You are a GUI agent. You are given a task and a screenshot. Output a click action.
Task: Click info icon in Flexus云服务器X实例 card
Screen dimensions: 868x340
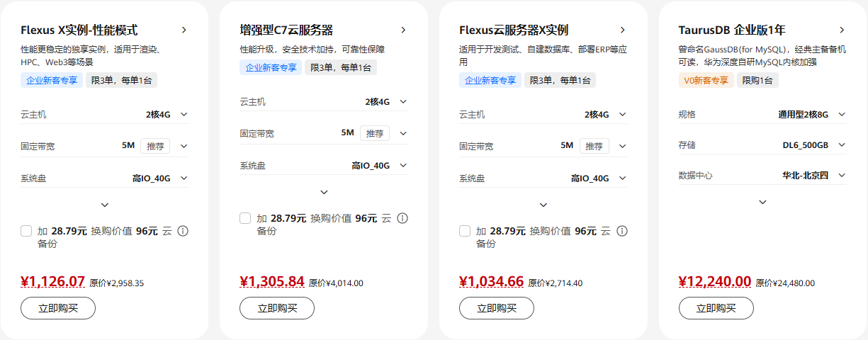pyautogui.click(x=622, y=231)
